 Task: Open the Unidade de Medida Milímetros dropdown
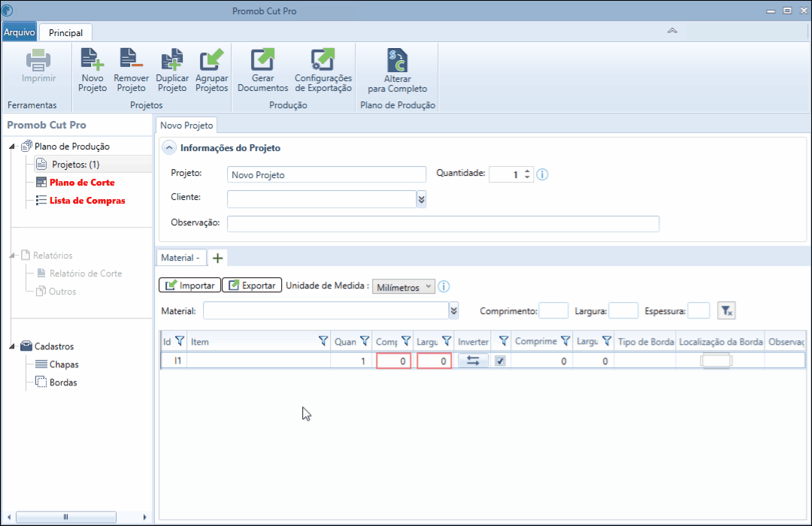click(x=404, y=287)
